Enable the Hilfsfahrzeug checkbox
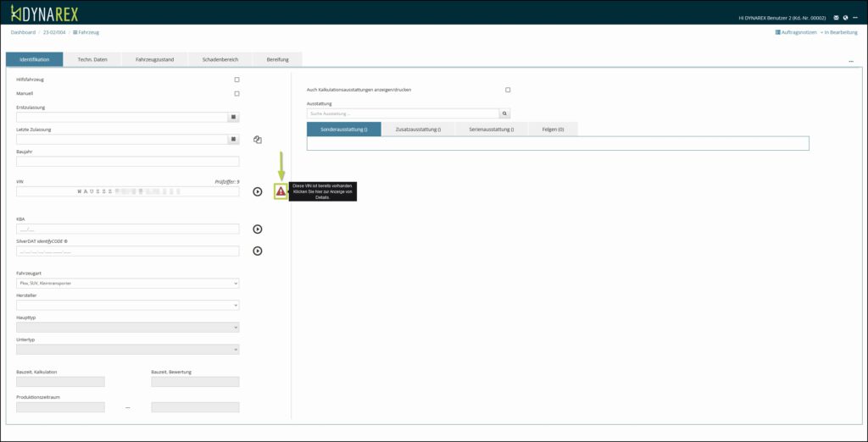 pyautogui.click(x=236, y=80)
